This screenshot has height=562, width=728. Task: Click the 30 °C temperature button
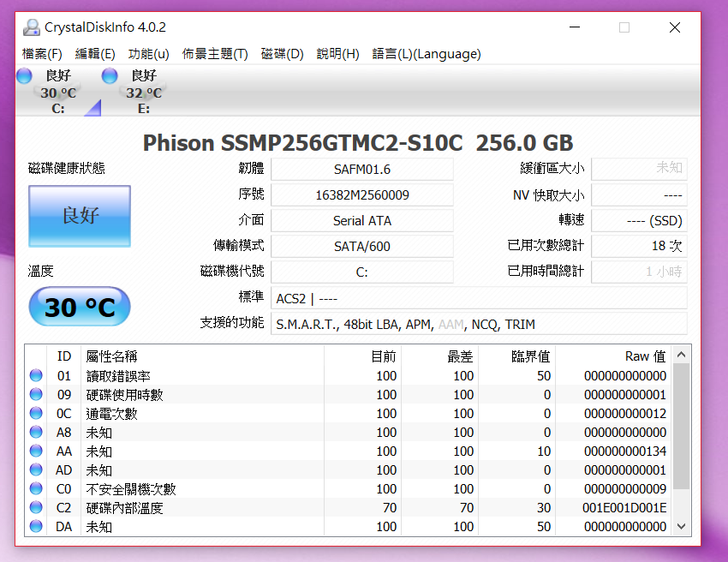pos(80,307)
